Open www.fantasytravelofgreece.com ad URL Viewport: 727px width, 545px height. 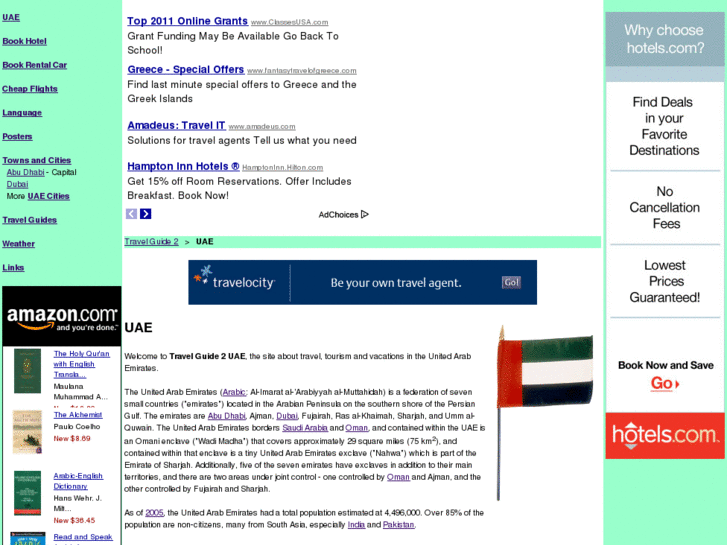(302, 71)
